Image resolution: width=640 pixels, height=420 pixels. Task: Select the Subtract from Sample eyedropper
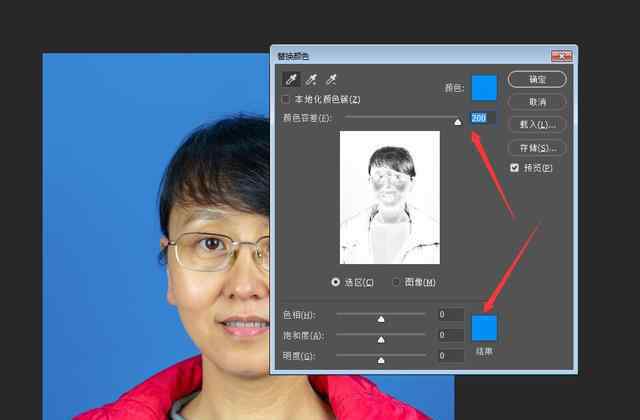[x=330, y=80]
